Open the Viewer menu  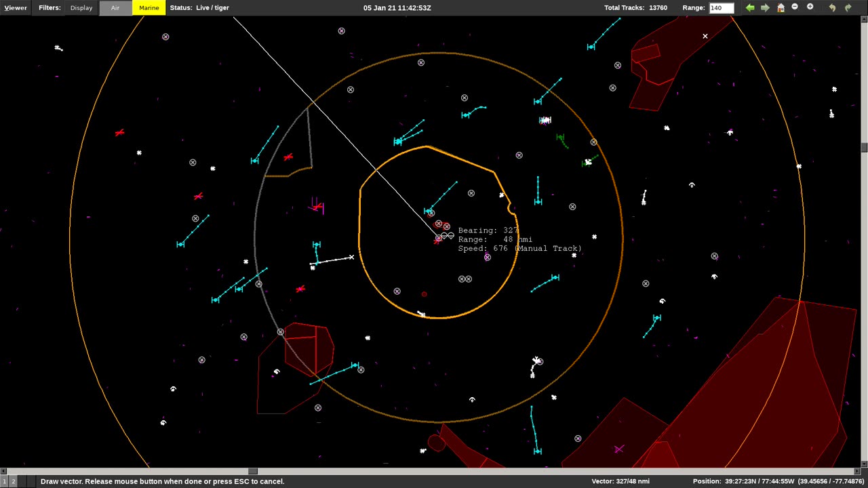(16, 7)
